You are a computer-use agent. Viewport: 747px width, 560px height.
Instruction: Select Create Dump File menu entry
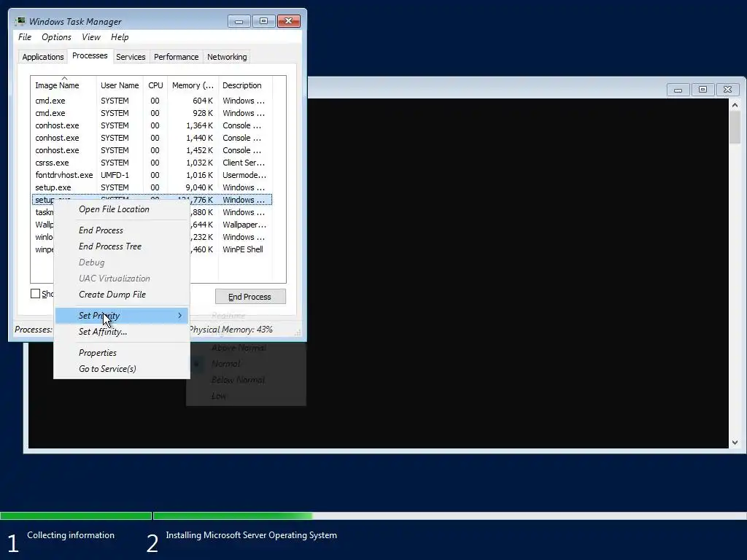(122, 295)
